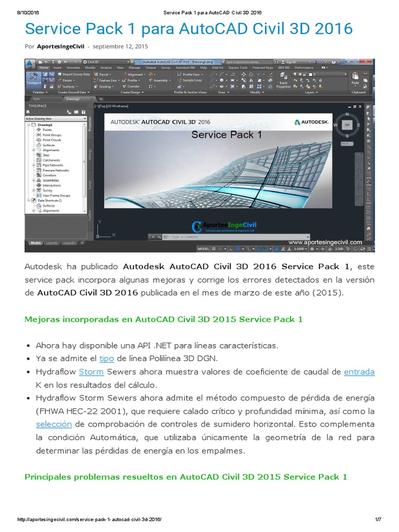Click the search keyword input field
399x532 pixels.
pyautogui.click(x=249, y=62)
